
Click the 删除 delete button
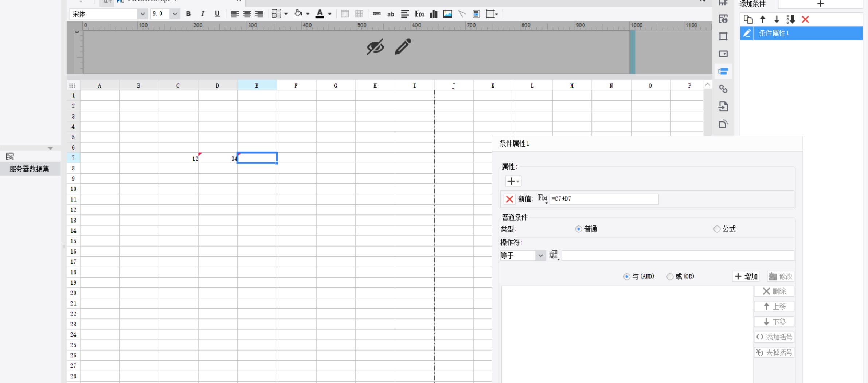pos(774,291)
